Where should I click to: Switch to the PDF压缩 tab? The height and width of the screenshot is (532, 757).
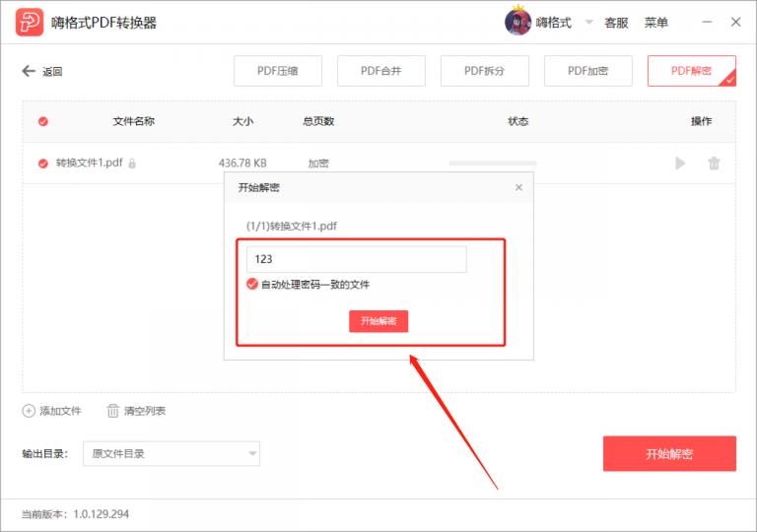(x=278, y=71)
